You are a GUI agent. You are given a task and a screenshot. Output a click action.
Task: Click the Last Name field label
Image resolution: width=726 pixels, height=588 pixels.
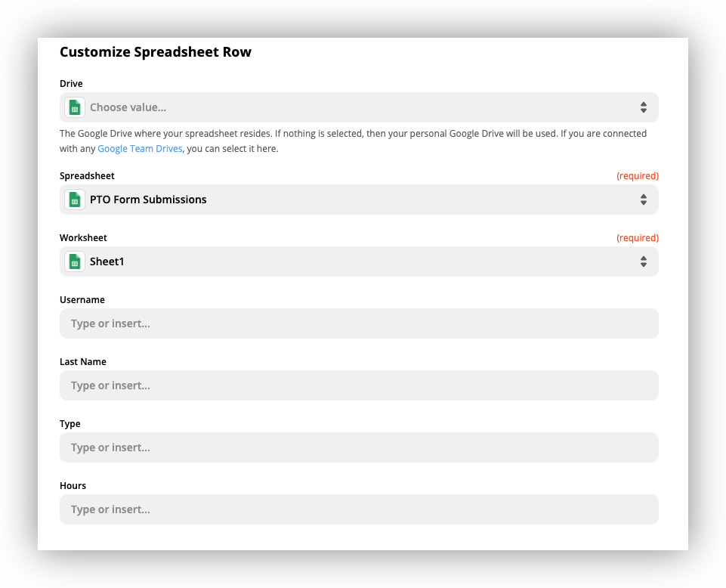point(83,362)
